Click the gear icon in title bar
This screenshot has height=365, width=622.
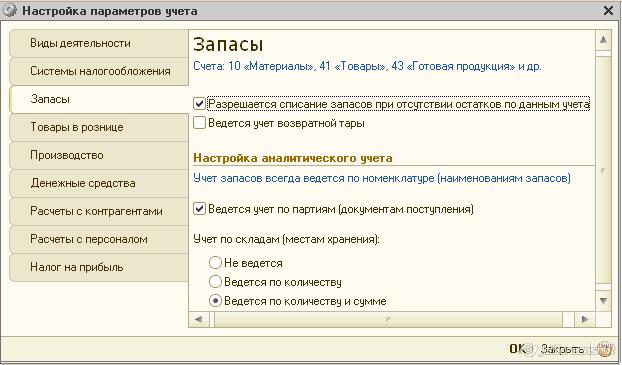click(9, 10)
